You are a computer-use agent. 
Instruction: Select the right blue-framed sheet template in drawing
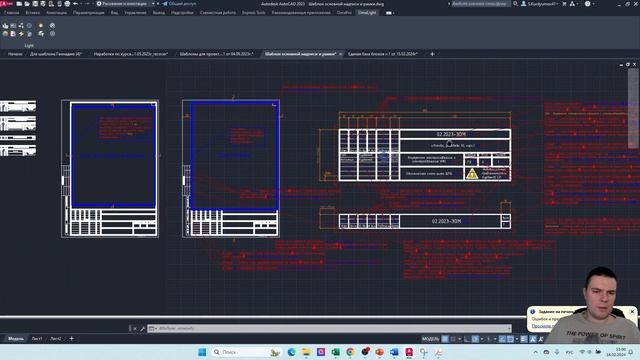[235, 156]
